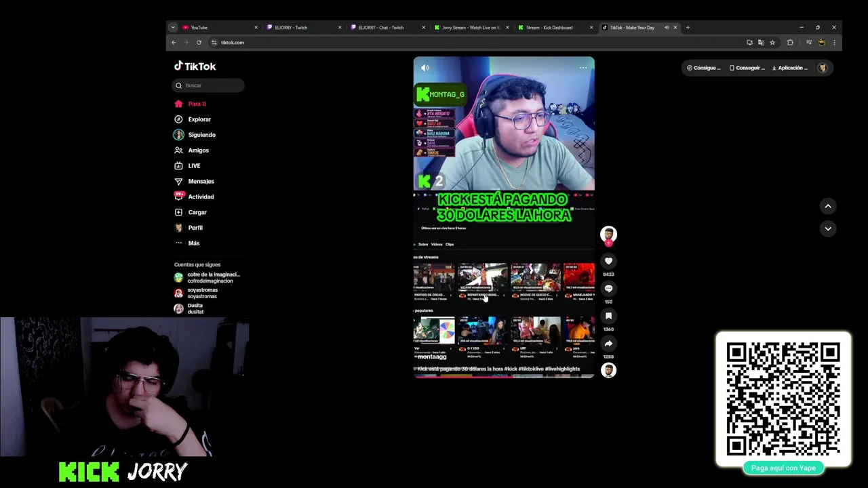Open the Dusita followed account
Viewport: 868px width, 488px height.
(190, 308)
